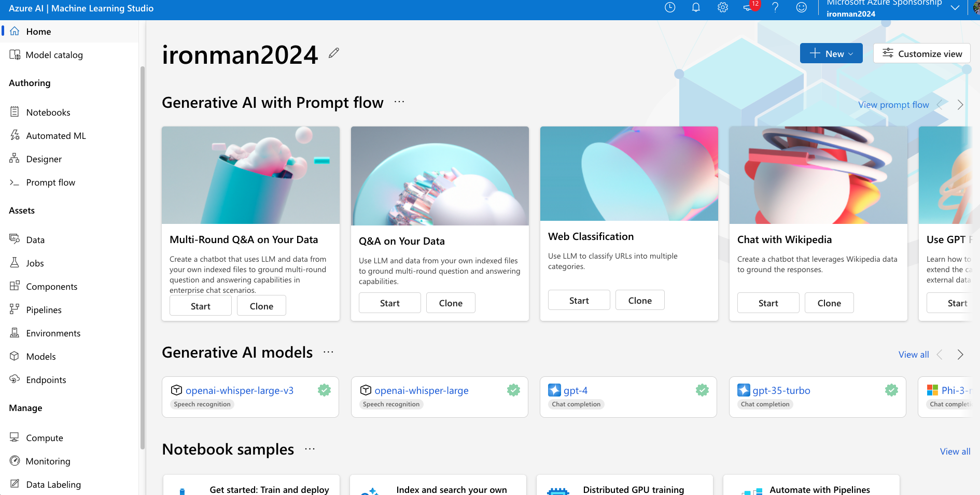This screenshot has width=980, height=495.
Task: Click the Designer sidebar icon
Action: pos(15,159)
